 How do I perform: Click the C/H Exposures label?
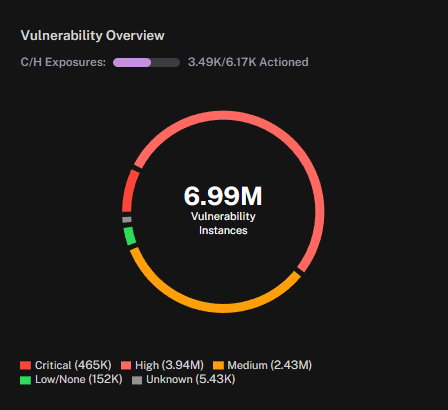63,62
